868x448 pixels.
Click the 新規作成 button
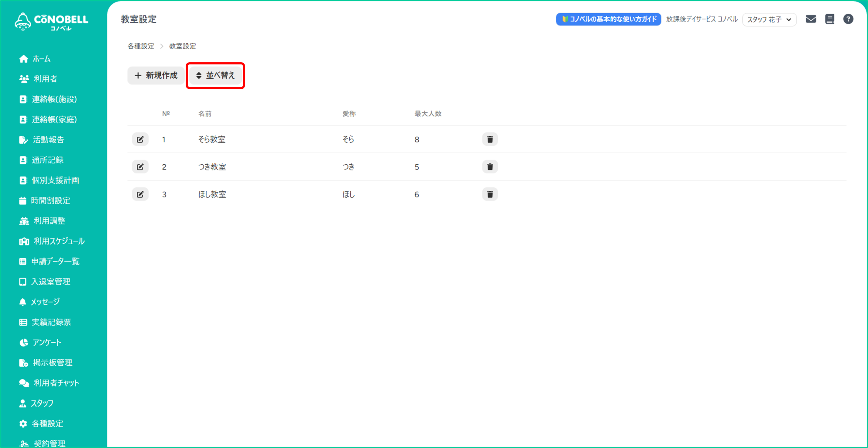pos(156,75)
